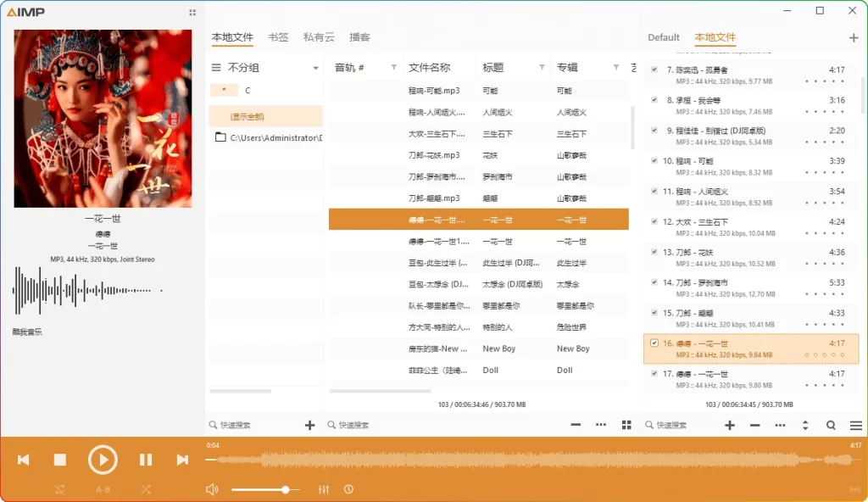Open the 标题 column filter arrow

(x=542, y=66)
